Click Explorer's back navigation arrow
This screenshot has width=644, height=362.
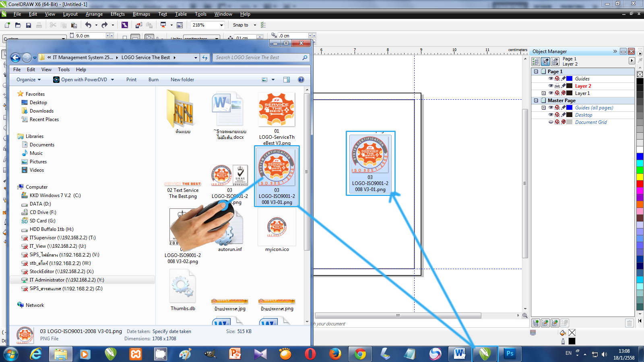(x=15, y=58)
